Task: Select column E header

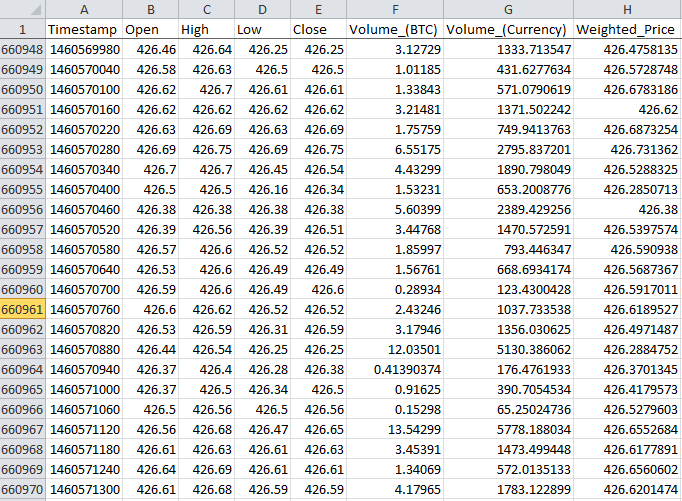Action: click(318, 9)
